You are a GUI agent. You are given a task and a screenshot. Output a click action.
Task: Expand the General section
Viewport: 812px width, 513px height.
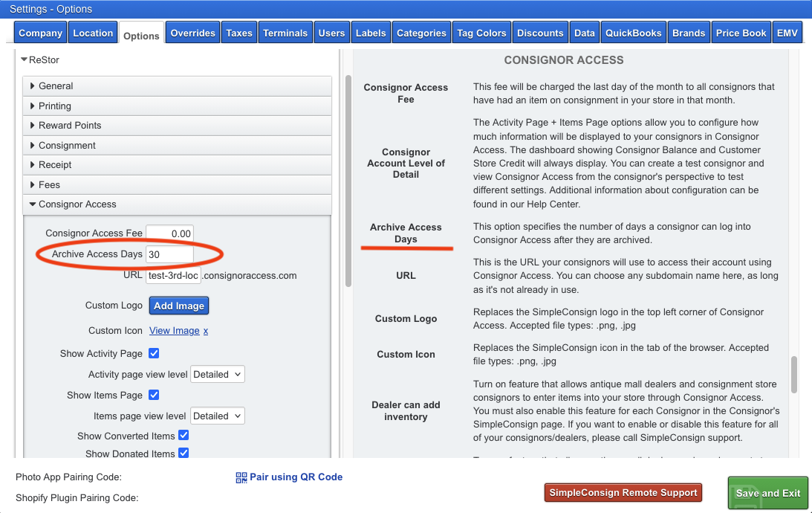[x=33, y=86]
